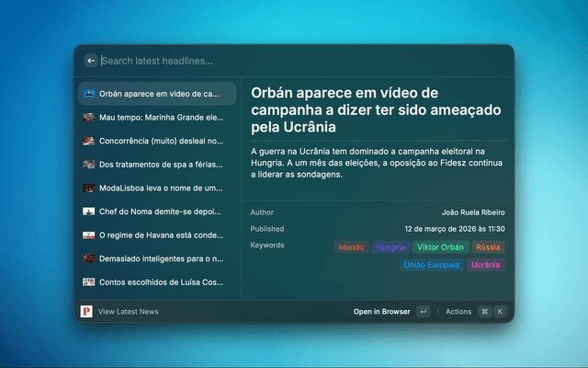The height and width of the screenshot is (368, 588).
Task: Click the back arrow icon
Action: [x=91, y=61]
